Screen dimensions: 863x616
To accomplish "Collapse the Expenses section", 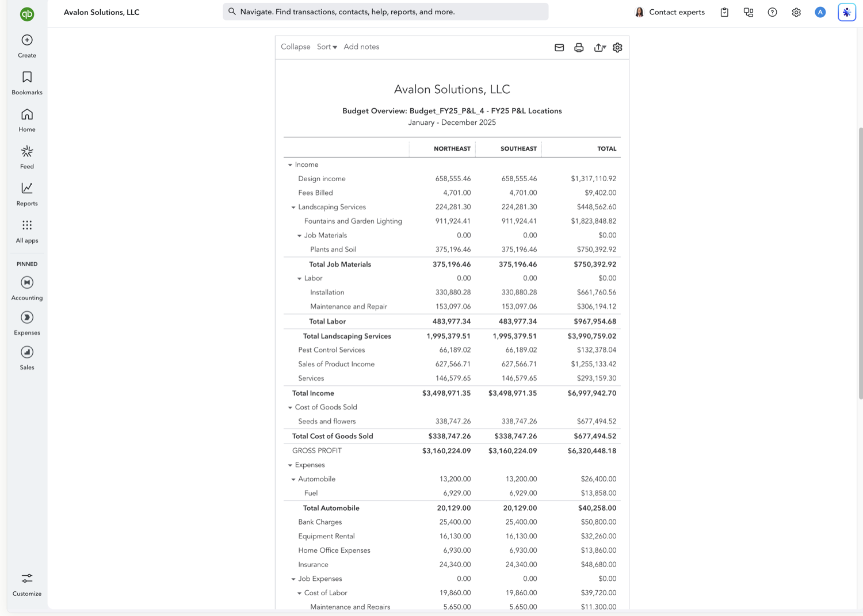I will coord(290,465).
